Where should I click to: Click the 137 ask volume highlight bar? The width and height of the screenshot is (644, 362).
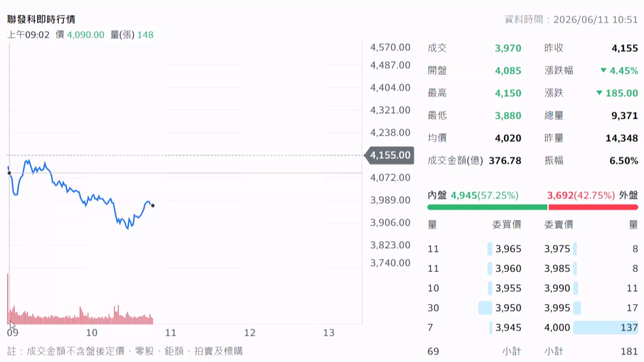(605, 327)
